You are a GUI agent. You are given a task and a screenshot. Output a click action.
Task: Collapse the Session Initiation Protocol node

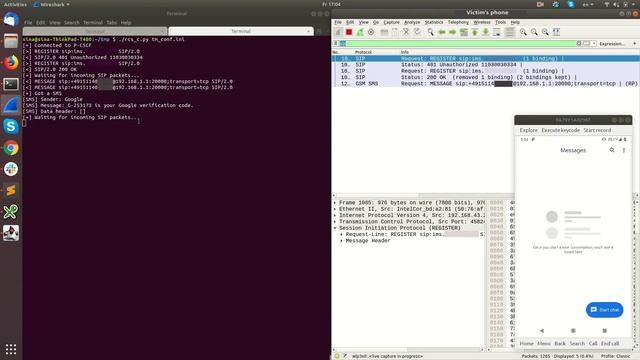(335, 228)
